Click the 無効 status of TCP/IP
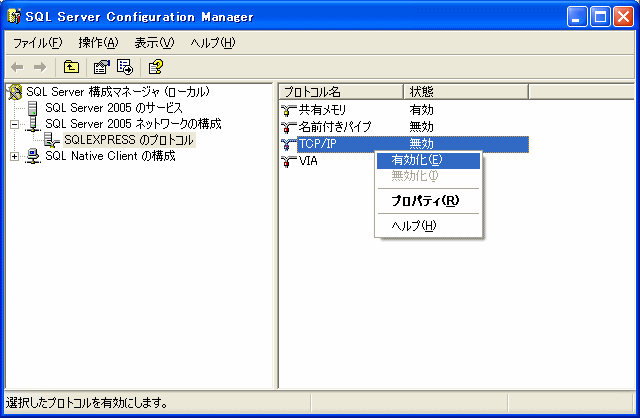Viewport: 640px width, 418px height. pos(421,144)
